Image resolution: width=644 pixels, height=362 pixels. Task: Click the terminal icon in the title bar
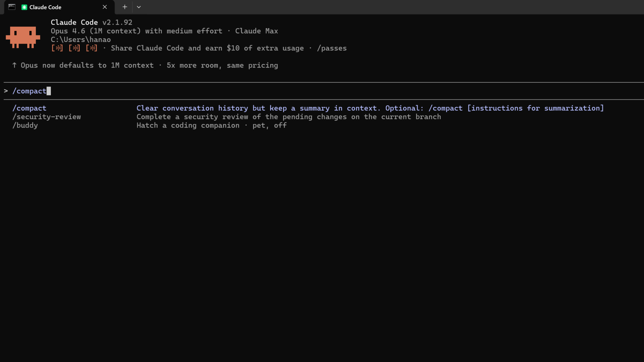pos(12,7)
